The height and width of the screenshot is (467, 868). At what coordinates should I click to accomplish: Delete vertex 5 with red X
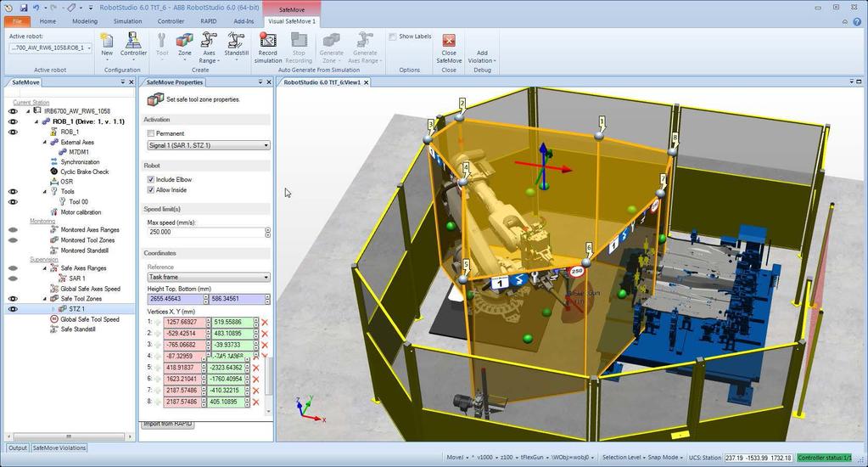[x=255, y=368]
